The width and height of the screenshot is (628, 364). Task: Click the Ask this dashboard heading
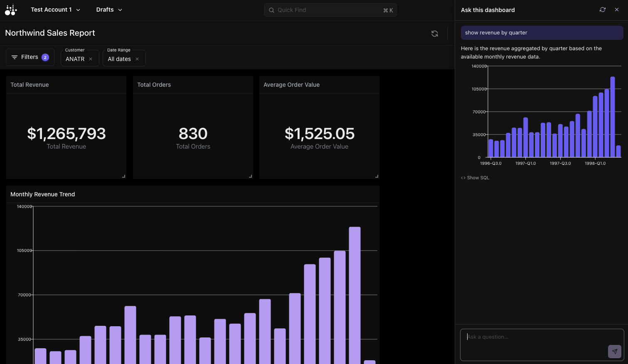coord(488,10)
